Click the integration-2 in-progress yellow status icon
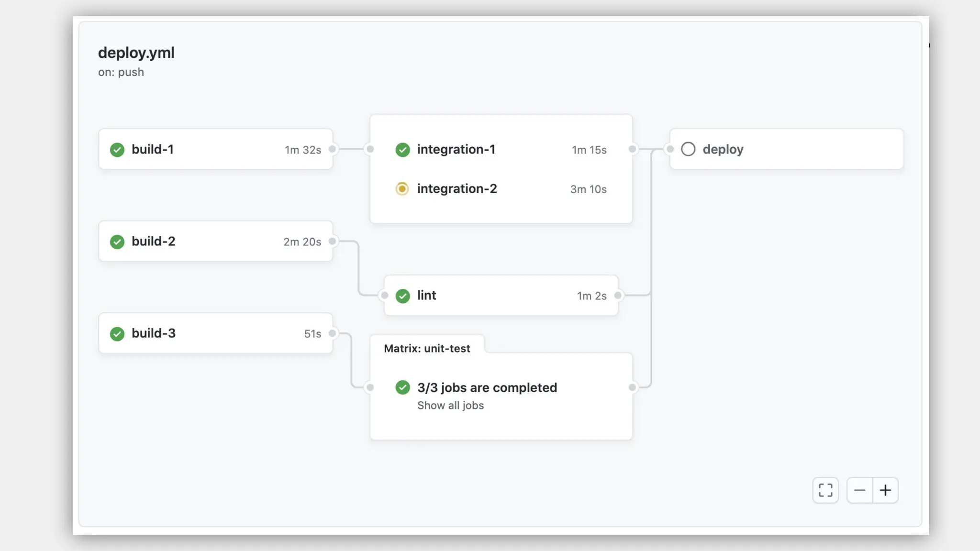 click(x=402, y=189)
